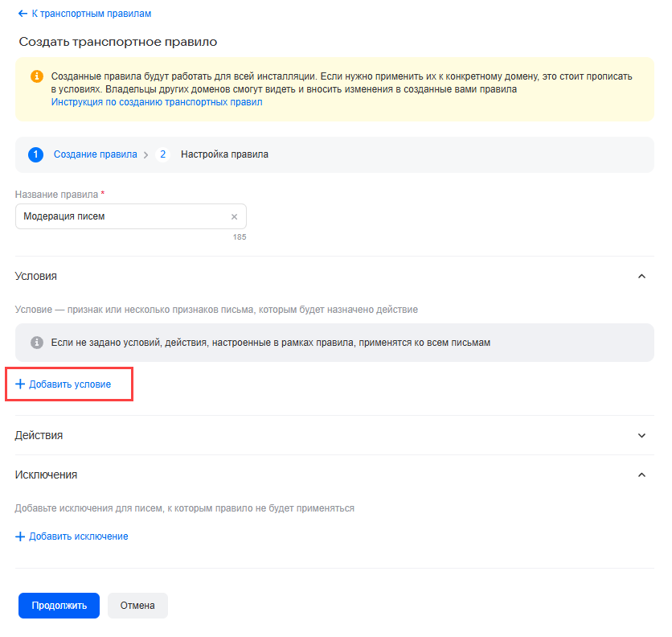Clear the rule name with the X icon
Screen dimensions: 672x637
[235, 216]
